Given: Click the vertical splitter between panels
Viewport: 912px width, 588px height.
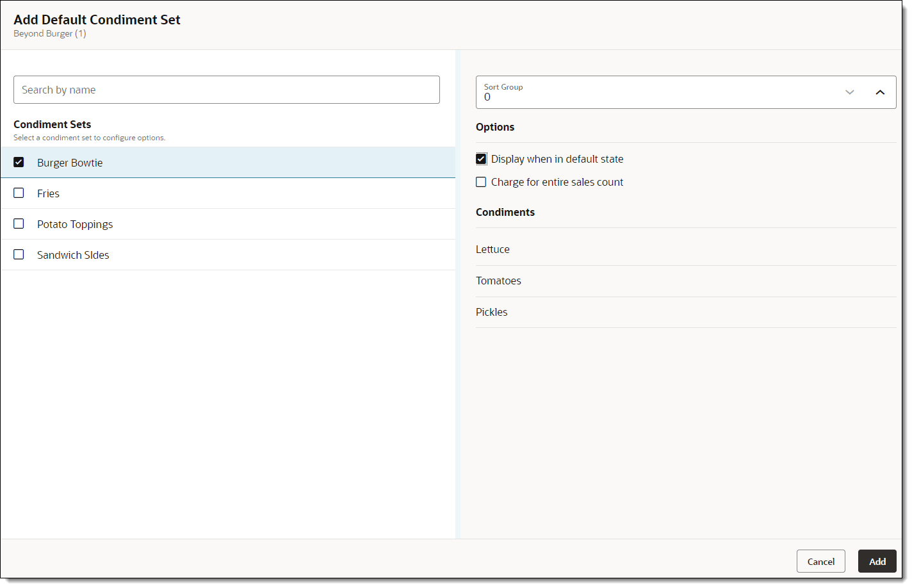Looking at the screenshot, I should pyautogui.click(x=457, y=294).
